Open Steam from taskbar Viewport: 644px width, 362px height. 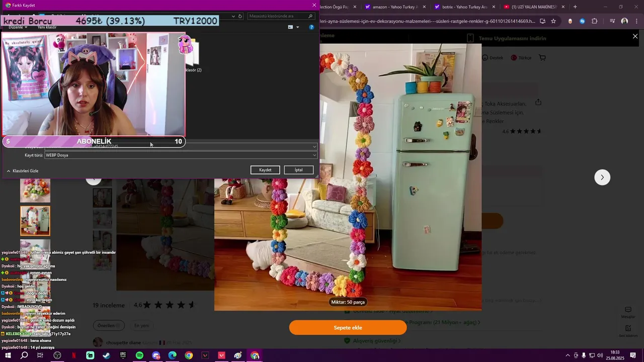107,355
